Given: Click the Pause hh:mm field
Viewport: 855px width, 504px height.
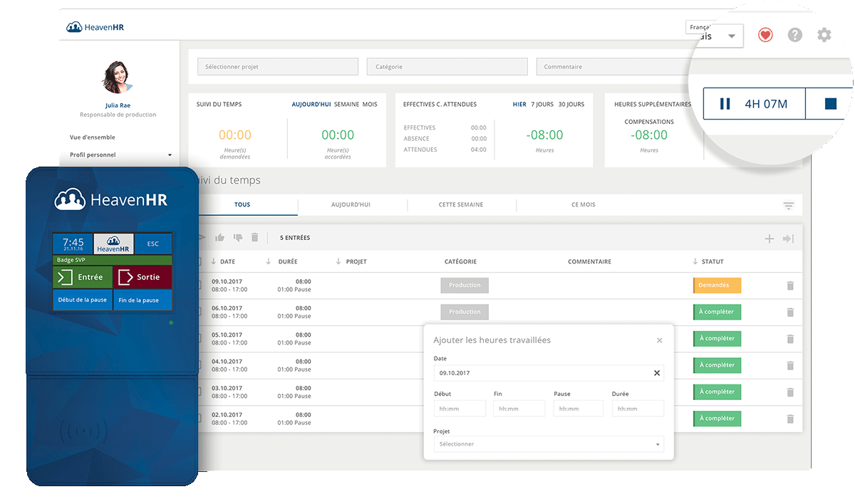Looking at the screenshot, I should tap(579, 409).
